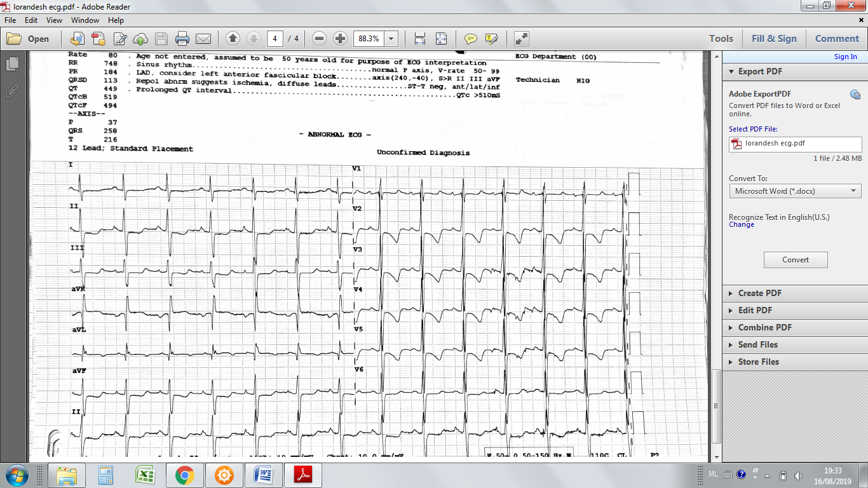This screenshot has height=488, width=868.
Task: Open the Help menu
Action: point(116,20)
